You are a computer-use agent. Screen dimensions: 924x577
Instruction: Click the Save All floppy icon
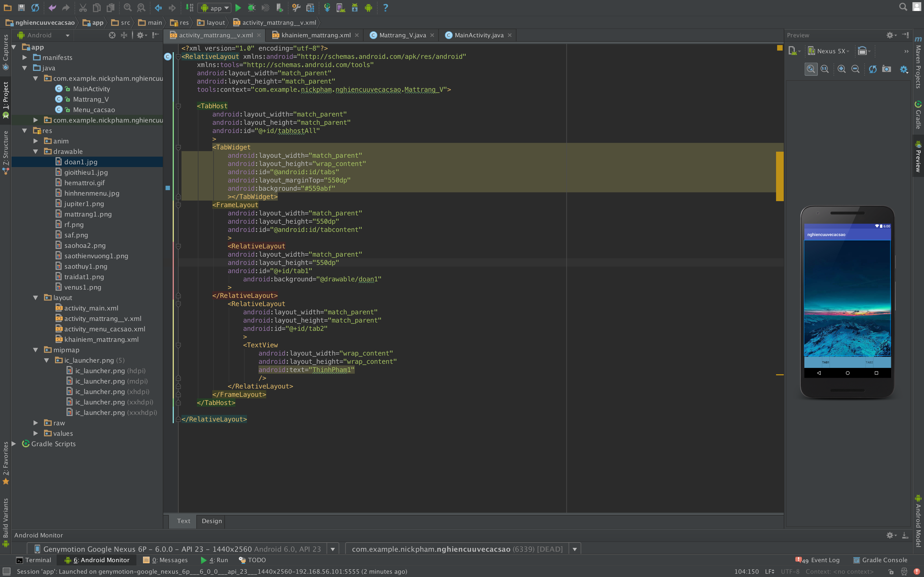click(21, 8)
